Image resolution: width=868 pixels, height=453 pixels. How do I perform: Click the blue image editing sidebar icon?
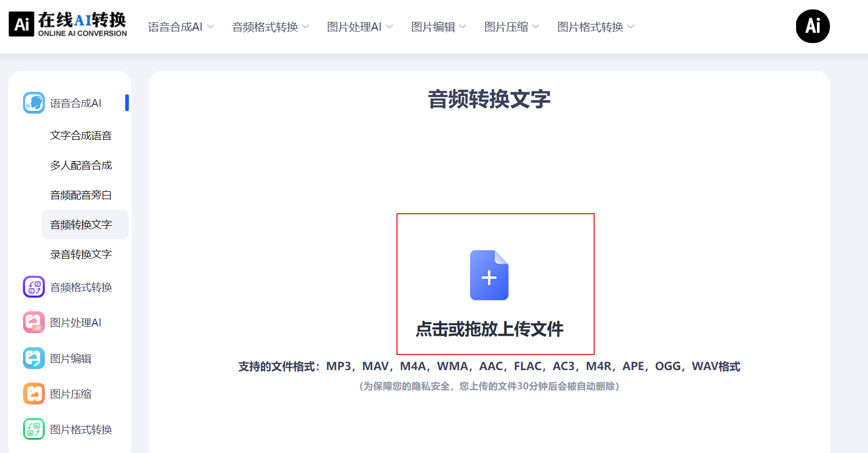tap(34, 358)
